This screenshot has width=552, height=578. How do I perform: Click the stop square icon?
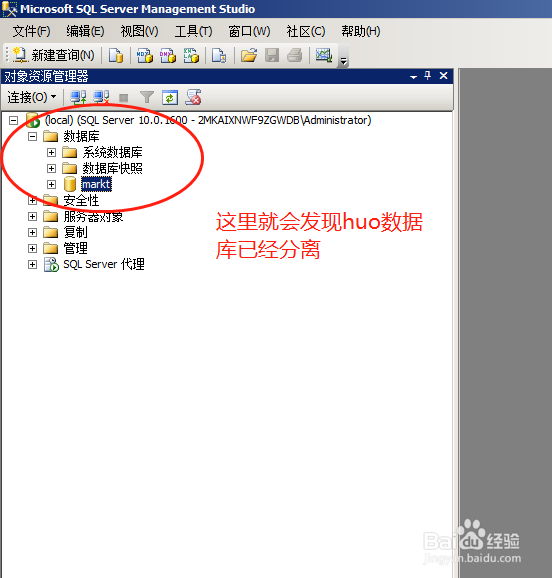click(x=124, y=98)
